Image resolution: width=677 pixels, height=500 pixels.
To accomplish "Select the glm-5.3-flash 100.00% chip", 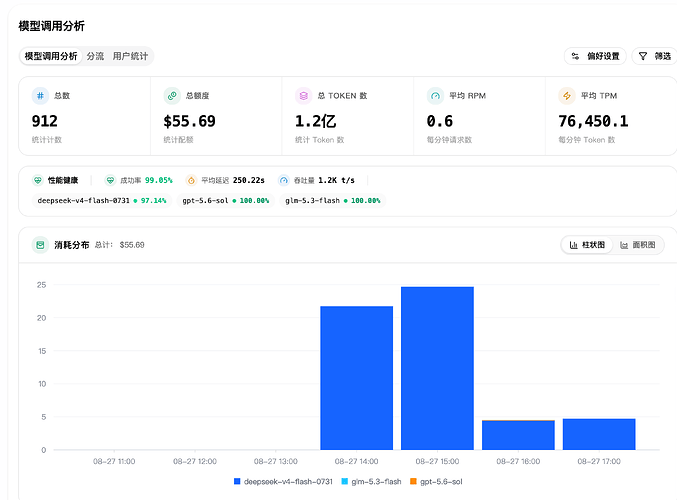I will [332, 200].
